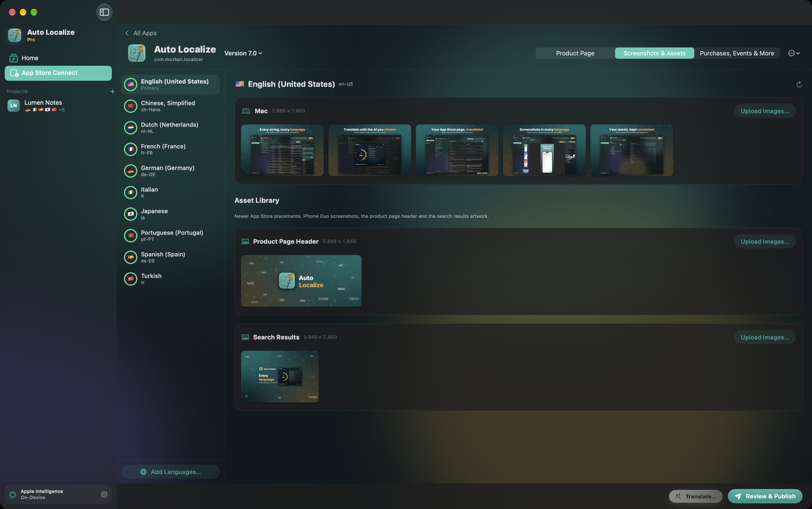The height and width of the screenshot is (509, 812).
Task: Refresh the English (United States) assets
Action: [799, 84]
